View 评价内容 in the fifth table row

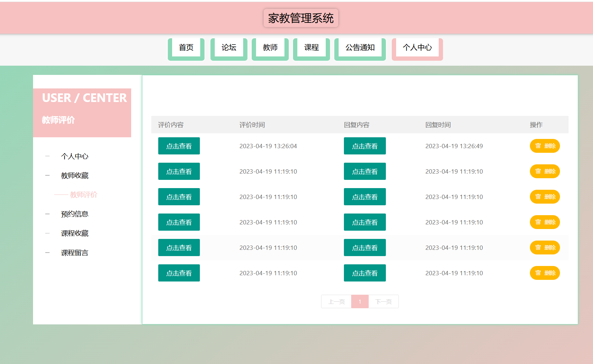click(179, 248)
